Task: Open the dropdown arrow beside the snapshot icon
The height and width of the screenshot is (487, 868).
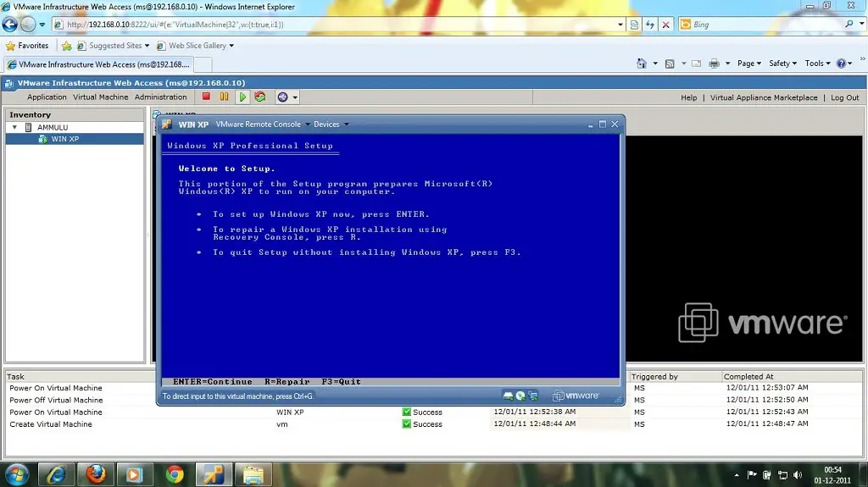Action: (295, 97)
